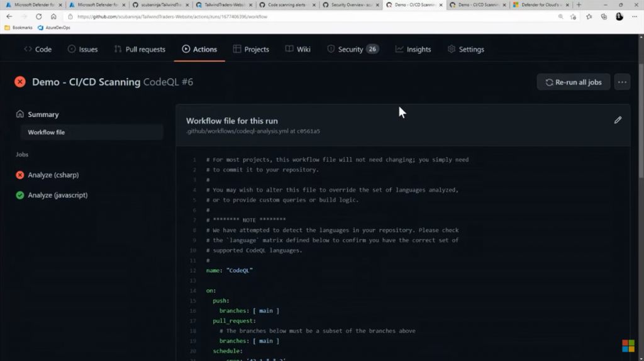Screen dimensions: 644x361
Task: Select the Actions tab
Action: pos(199,49)
